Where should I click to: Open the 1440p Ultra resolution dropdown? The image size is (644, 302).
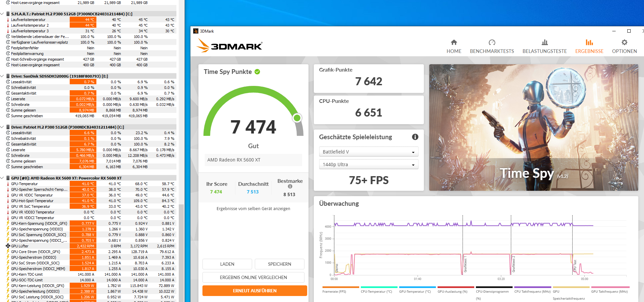click(369, 164)
